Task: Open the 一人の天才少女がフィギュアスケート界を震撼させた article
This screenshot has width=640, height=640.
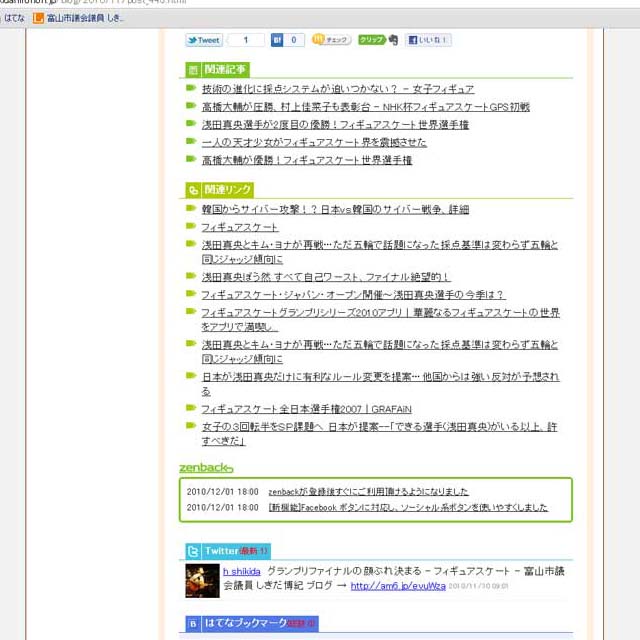Action: click(x=313, y=142)
